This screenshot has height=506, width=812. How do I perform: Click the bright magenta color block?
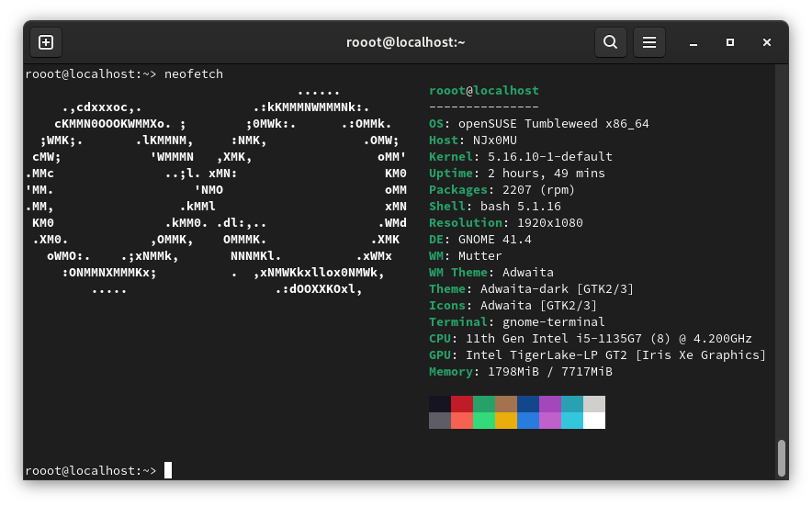coord(550,421)
